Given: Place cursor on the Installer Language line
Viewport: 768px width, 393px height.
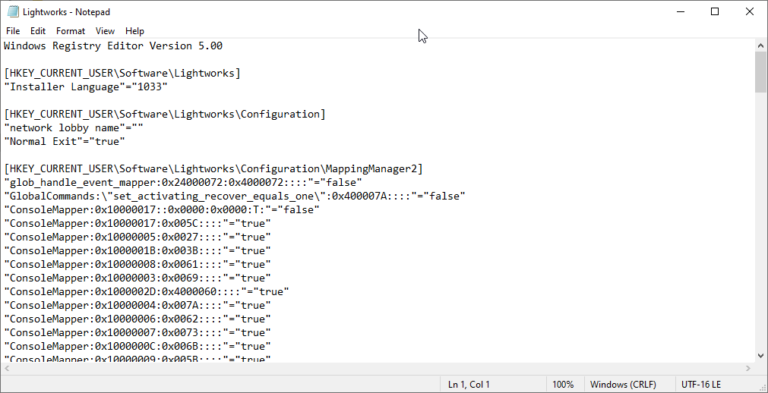Looking at the screenshot, I should [86, 87].
